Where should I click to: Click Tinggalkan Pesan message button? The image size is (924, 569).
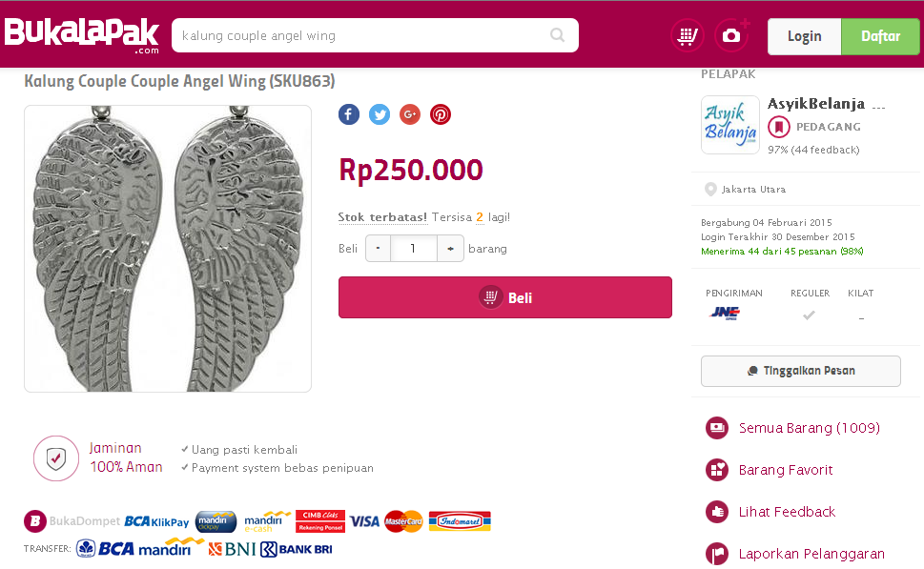801,371
